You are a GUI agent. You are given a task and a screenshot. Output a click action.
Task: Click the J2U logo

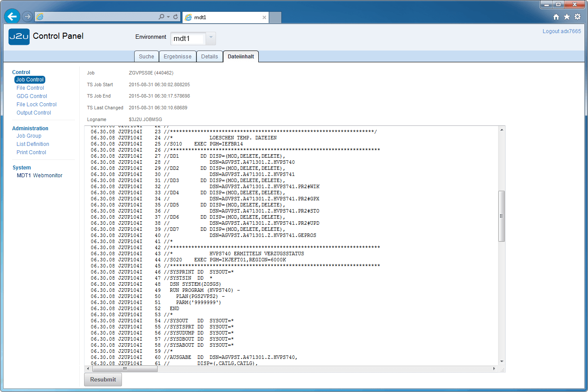[x=19, y=37]
